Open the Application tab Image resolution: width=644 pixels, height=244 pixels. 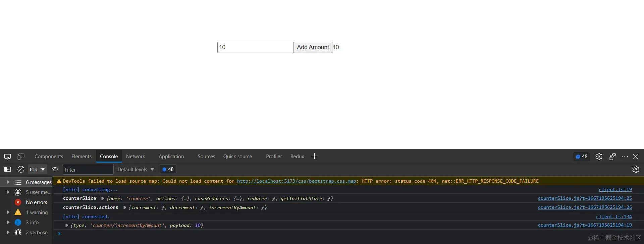click(171, 157)
